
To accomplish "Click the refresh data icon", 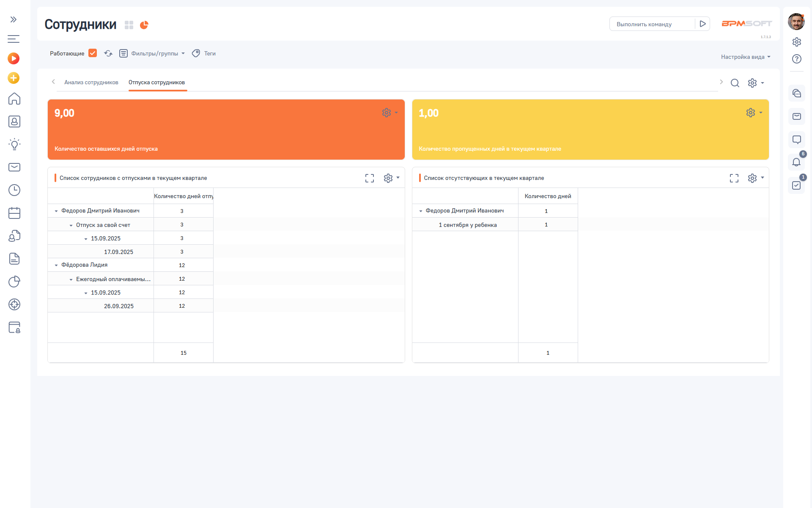I will [108, 53].
